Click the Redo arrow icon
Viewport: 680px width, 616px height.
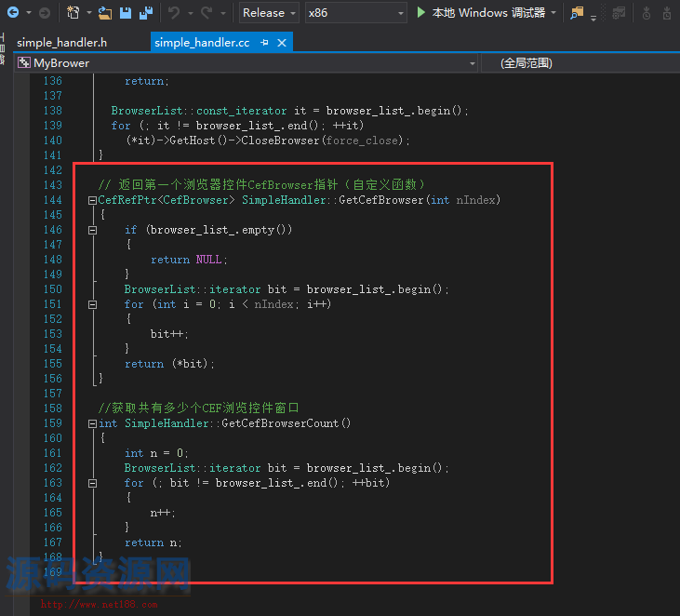pyautogui.click(x=207, y=13)
